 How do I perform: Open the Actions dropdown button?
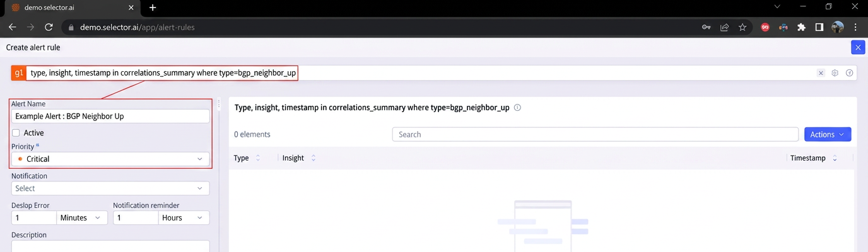click(x=828, y=134)
